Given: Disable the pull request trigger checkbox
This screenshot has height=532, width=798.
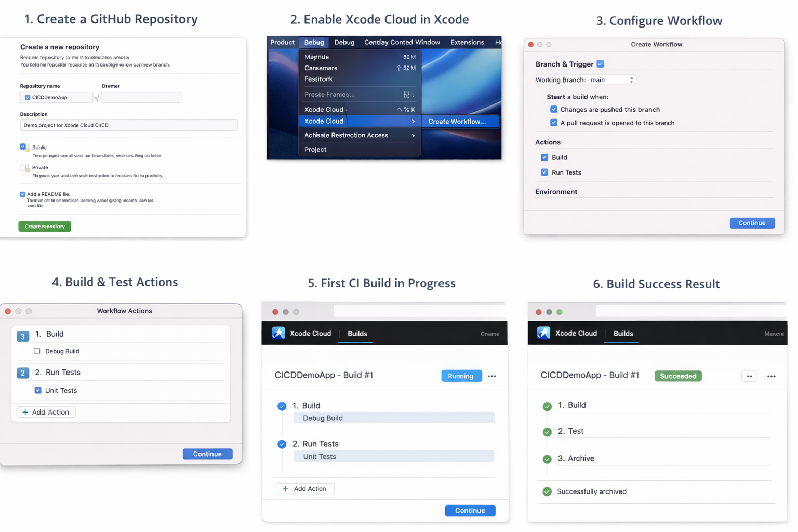Looking at the screenshot, I should point(554,123).
